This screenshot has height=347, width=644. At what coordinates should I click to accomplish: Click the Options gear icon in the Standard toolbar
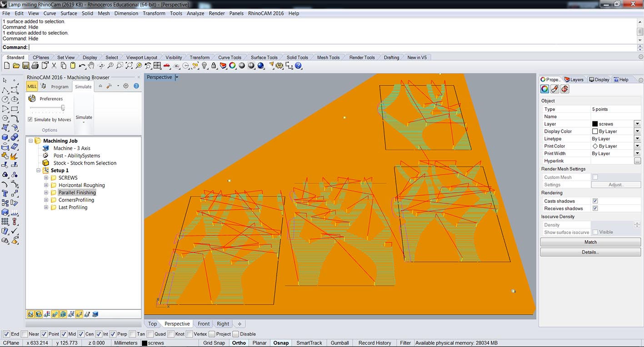coord(280,66)
